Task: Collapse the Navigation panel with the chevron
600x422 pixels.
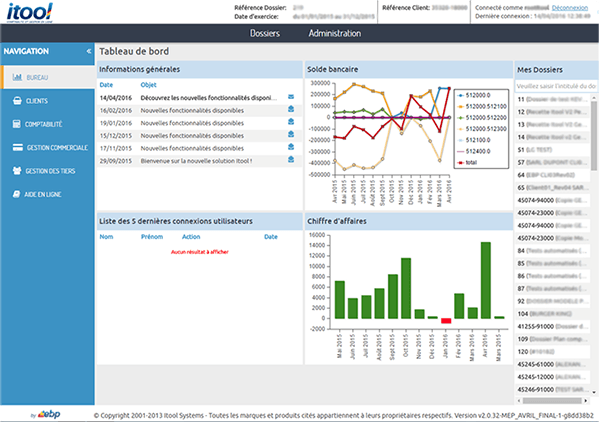Action: click(x=89, y=51)
